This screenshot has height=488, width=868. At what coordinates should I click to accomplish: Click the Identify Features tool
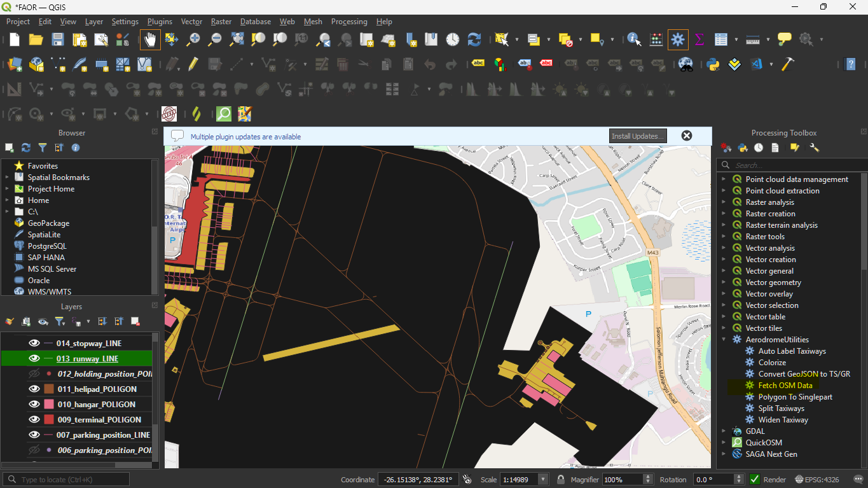pyautogui.click(x=634, y=39)
